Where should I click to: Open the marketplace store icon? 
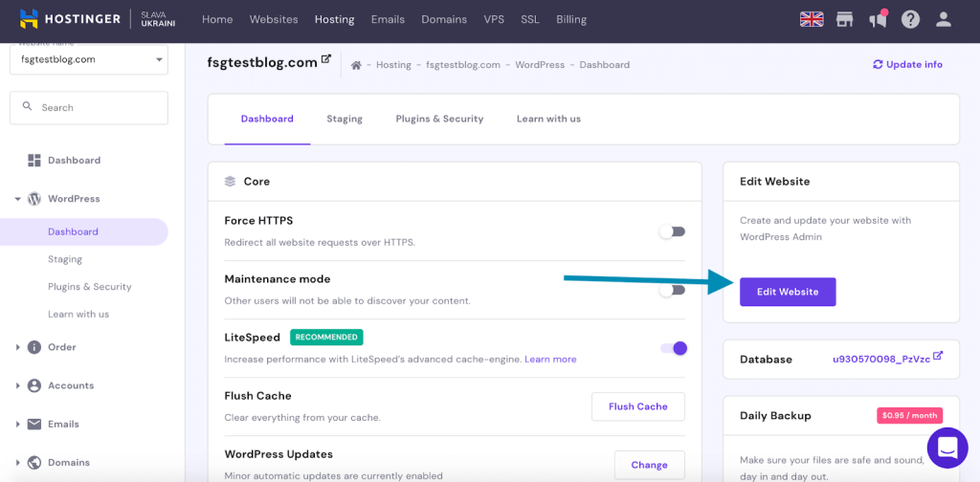pyautogui.click(x=845, y=19)
